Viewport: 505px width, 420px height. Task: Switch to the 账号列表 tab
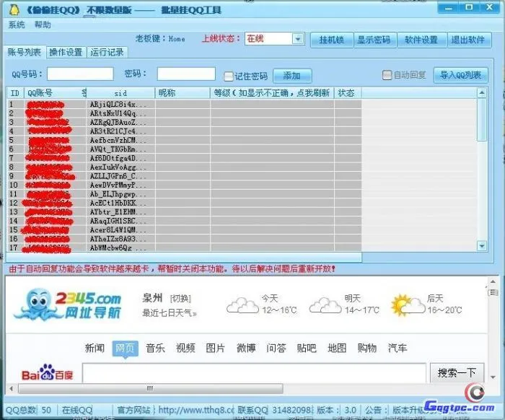click(x=25, y=52)
